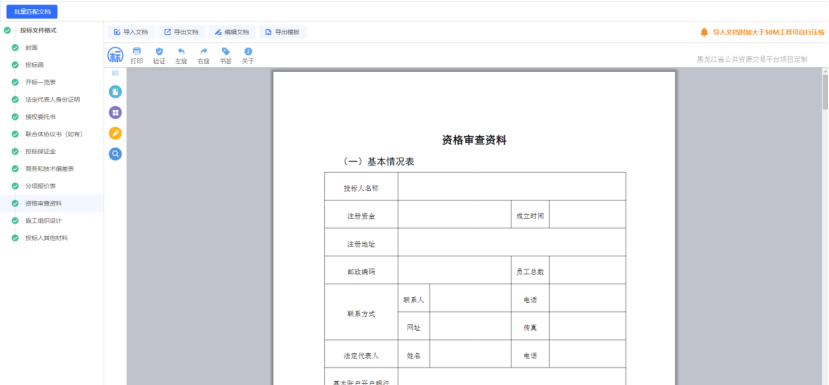Click the 打印 print icon
Image resolution: width=829 pixels, height=385 pixels.
coord(137,52)
